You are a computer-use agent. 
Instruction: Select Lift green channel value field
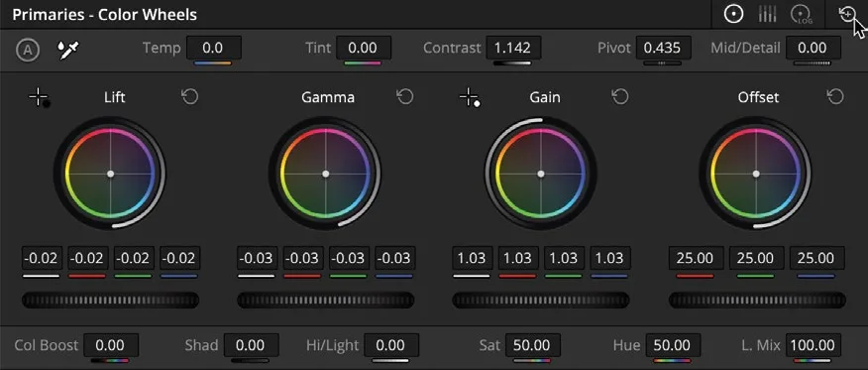click(134, 259)
